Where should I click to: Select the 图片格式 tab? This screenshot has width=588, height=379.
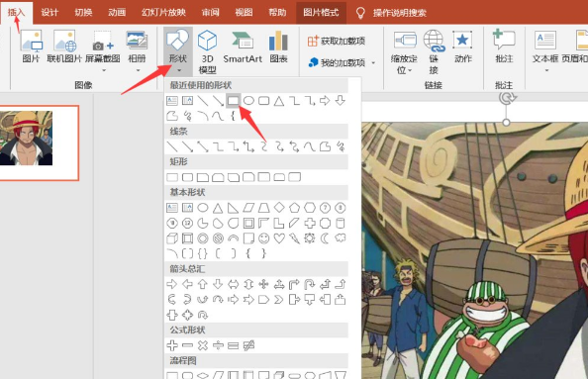coord(321,13)
